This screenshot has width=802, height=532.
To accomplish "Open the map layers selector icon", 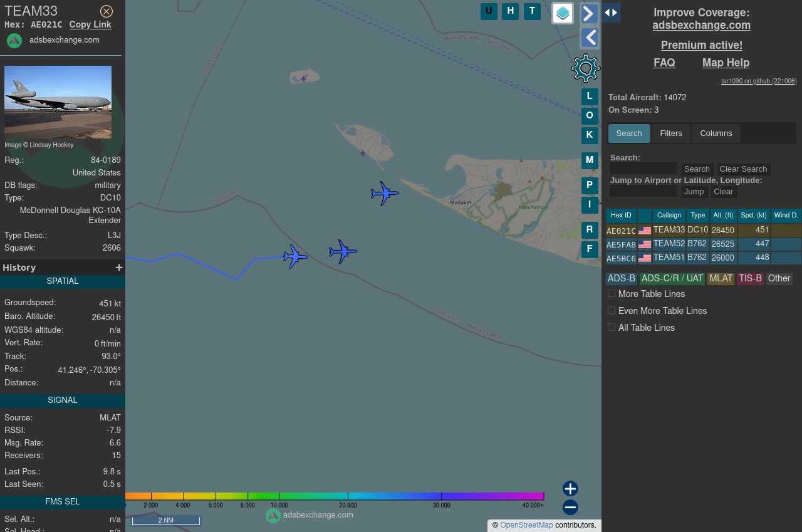I will click(x=563, y=13).
